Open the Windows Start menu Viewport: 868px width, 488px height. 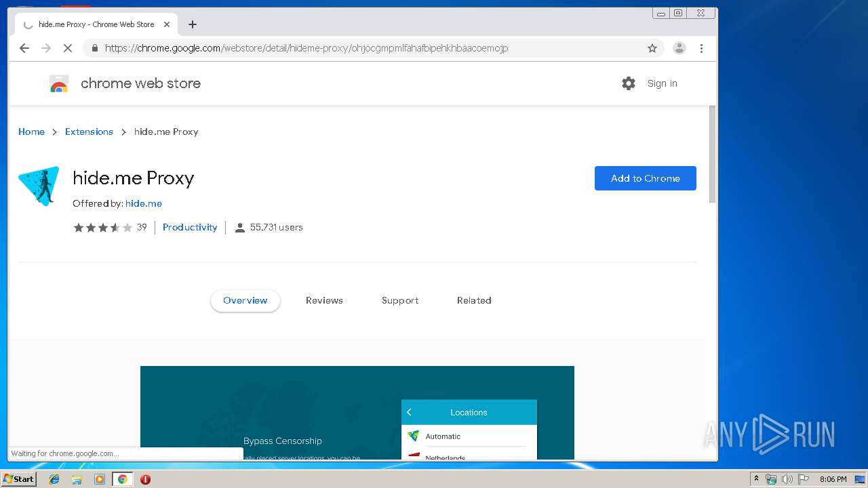coord(18,479)
